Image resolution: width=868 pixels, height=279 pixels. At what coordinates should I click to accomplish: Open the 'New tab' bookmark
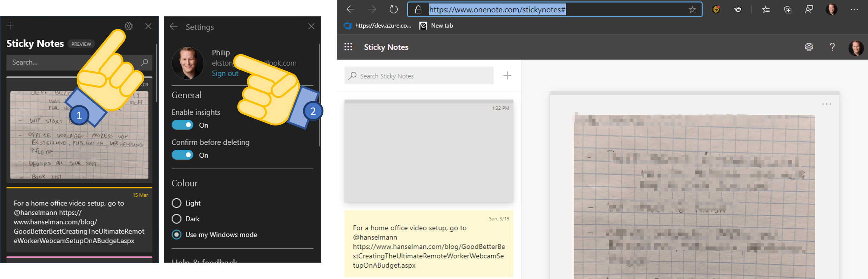coord(436,26)
